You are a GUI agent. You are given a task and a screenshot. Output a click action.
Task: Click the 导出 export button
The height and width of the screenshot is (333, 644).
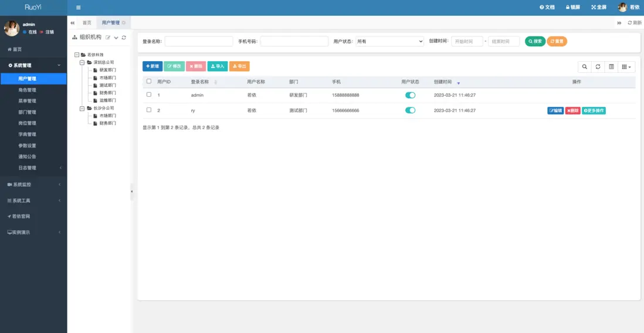coord(239,66)
